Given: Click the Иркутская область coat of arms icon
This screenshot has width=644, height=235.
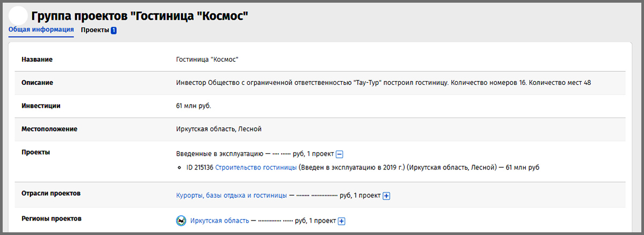Looking at the screenshot, I should point(181,221).
